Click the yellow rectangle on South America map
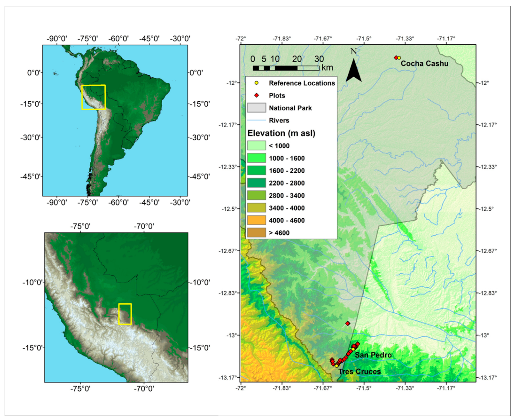 (x=93, y=97)
